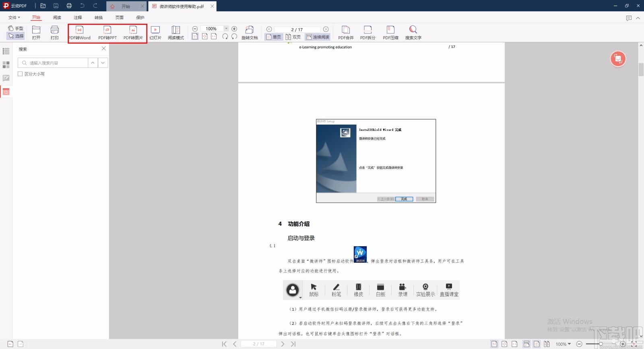Convert using PDF转PPT
This screenshot has width=644, height=349.
[107, 33]
